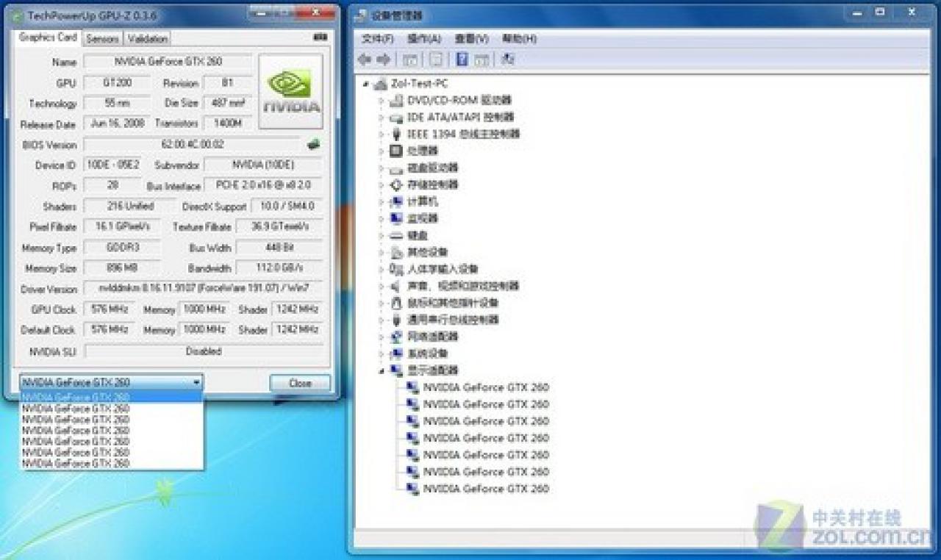Click the disk drives (磁盘驱动器) icon
This screenshot has height=560, width=941.
396,168
